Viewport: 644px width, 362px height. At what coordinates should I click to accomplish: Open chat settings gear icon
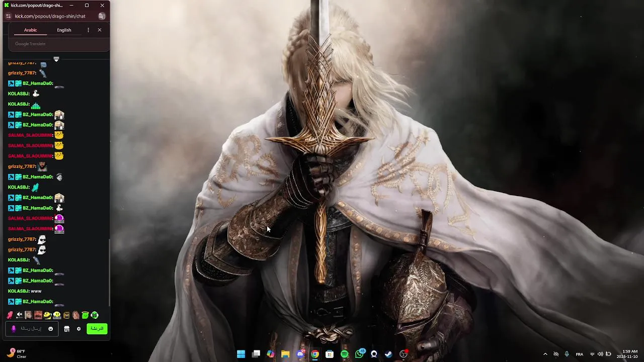(x=78, y=329)
